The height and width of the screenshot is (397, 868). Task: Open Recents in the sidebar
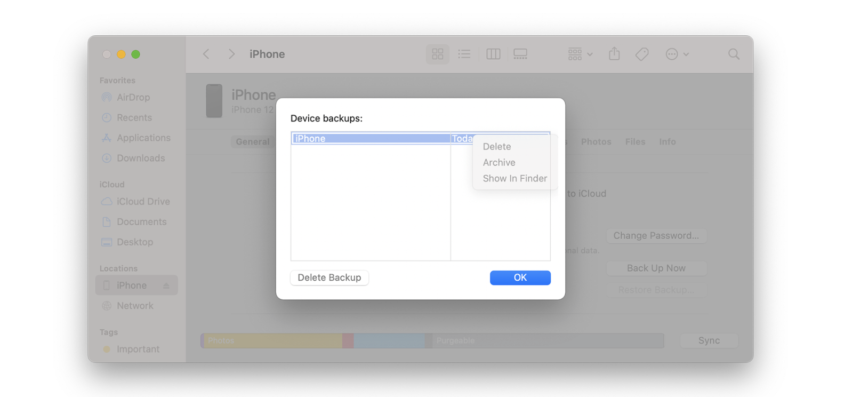tap(134, 117)
